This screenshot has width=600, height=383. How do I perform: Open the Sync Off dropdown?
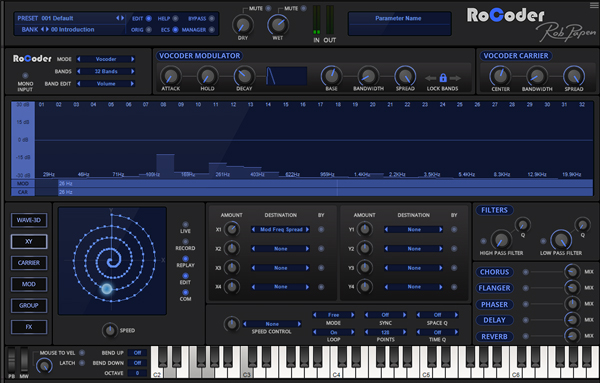[x=385, y=315]
